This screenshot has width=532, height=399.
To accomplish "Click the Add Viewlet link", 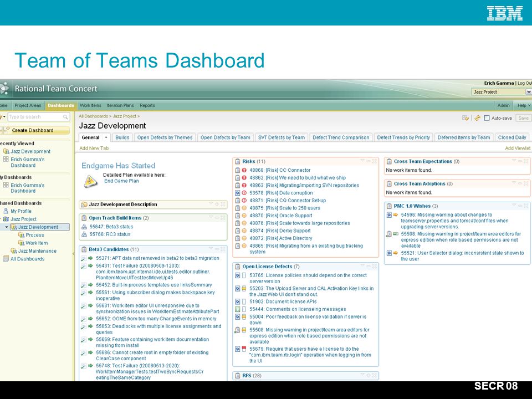I will (x=518, y=149).
